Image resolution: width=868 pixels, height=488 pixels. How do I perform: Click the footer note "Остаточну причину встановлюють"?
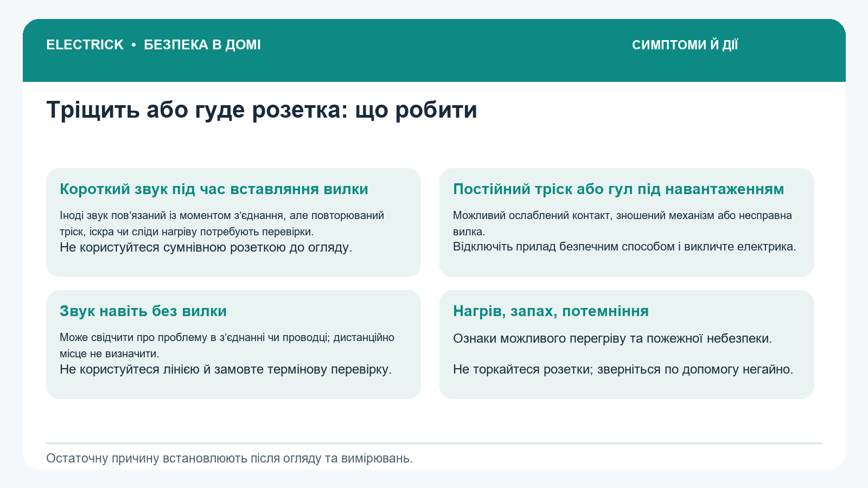229,459
